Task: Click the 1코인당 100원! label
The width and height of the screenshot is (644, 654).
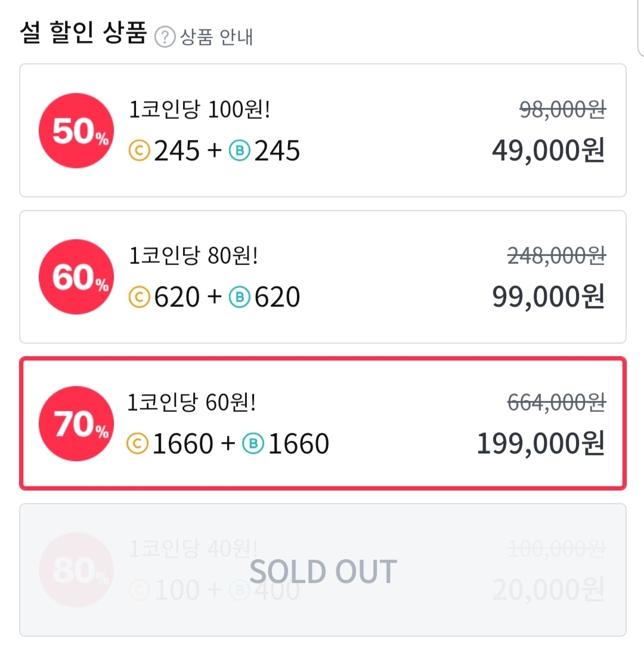Action: [200, 110]
